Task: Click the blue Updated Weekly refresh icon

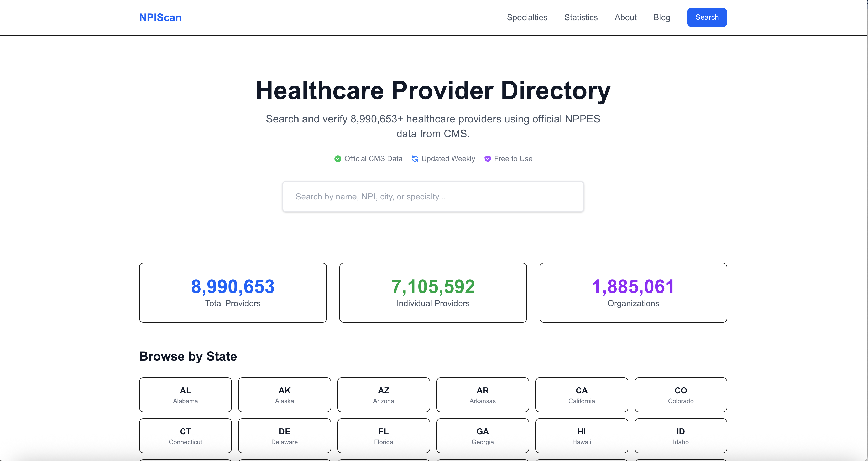Action: [415, 159]
